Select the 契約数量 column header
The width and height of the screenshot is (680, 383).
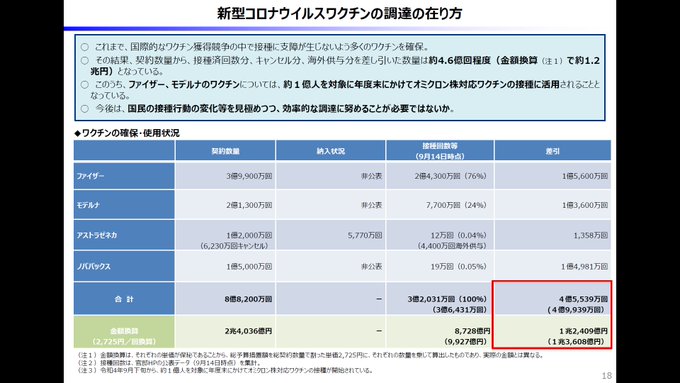point(225,151)
